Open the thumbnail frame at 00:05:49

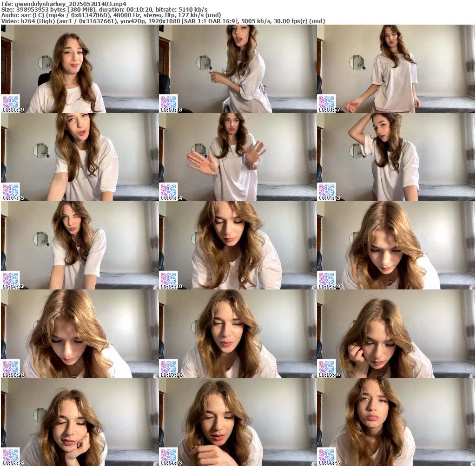[396, 245]
